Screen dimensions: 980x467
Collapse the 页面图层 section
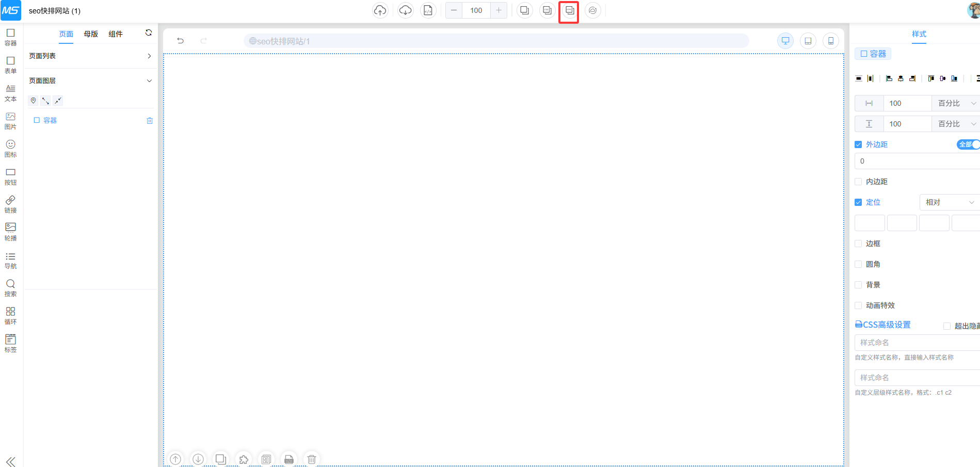point(149,80)
